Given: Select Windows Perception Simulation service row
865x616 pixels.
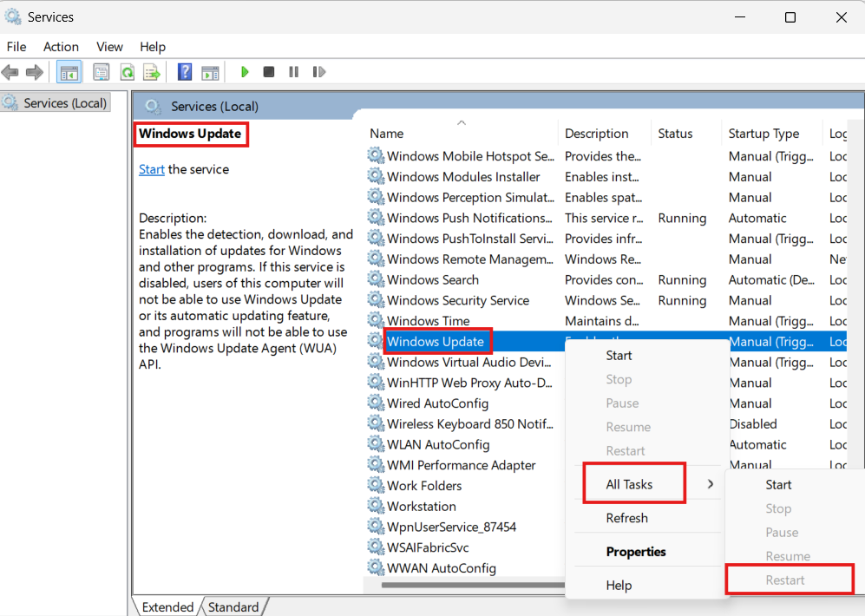Looking at the screenshot, I should coord(606,198).
